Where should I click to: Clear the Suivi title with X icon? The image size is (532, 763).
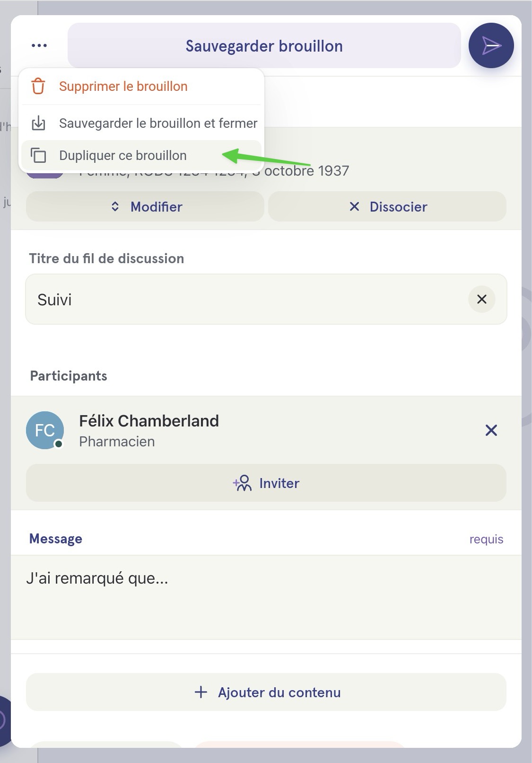tap(482, 299)
